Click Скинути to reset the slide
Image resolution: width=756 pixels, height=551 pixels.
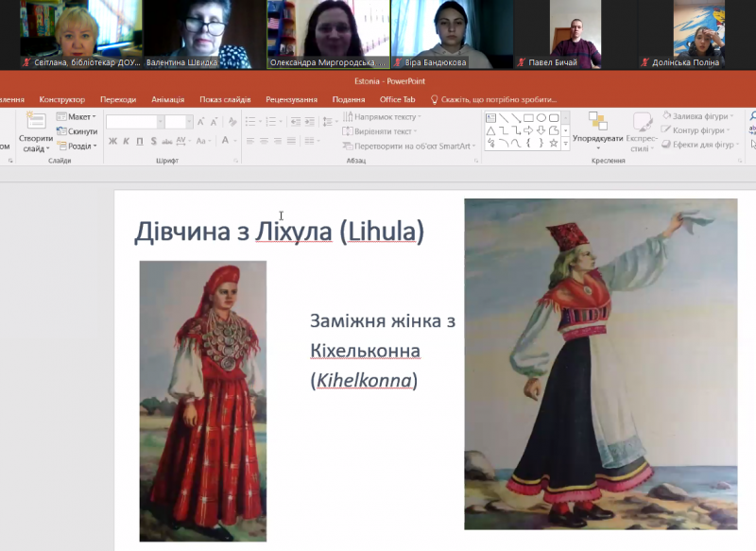coord(77,131)
